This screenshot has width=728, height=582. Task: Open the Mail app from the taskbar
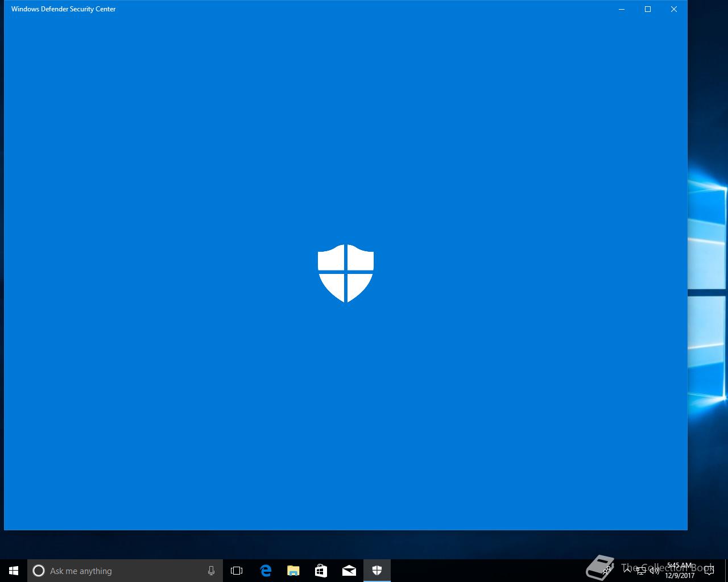349,571
